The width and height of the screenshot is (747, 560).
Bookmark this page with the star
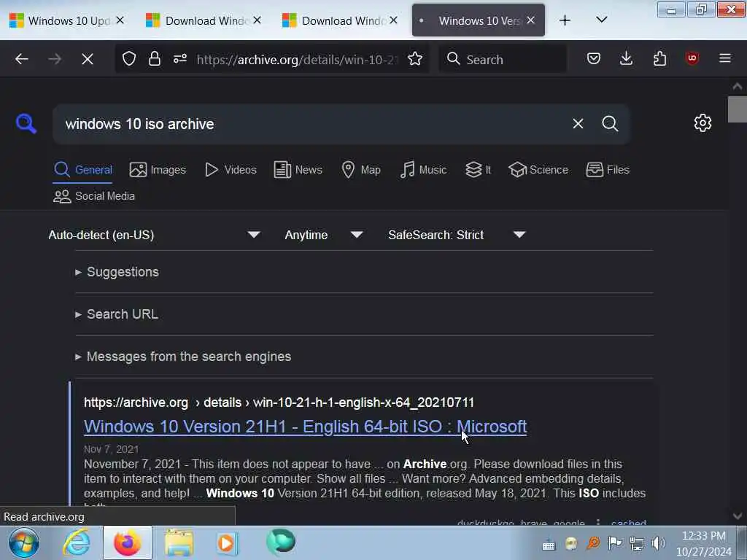[x=415, y=59]
